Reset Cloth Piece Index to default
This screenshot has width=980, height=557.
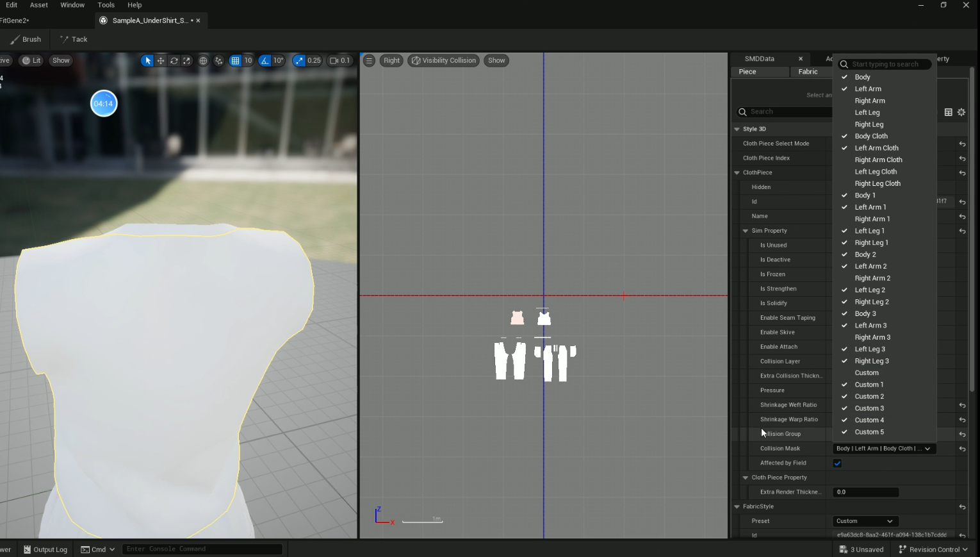point(962,158)
